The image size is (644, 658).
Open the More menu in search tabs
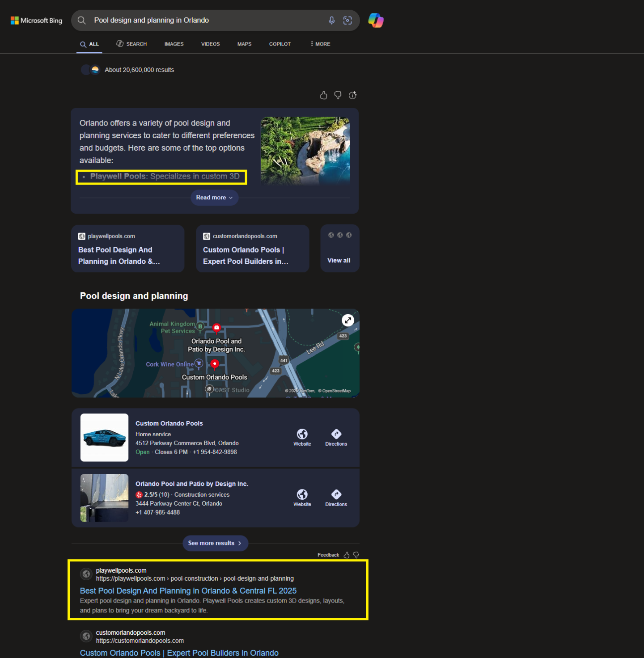point(320,44)
